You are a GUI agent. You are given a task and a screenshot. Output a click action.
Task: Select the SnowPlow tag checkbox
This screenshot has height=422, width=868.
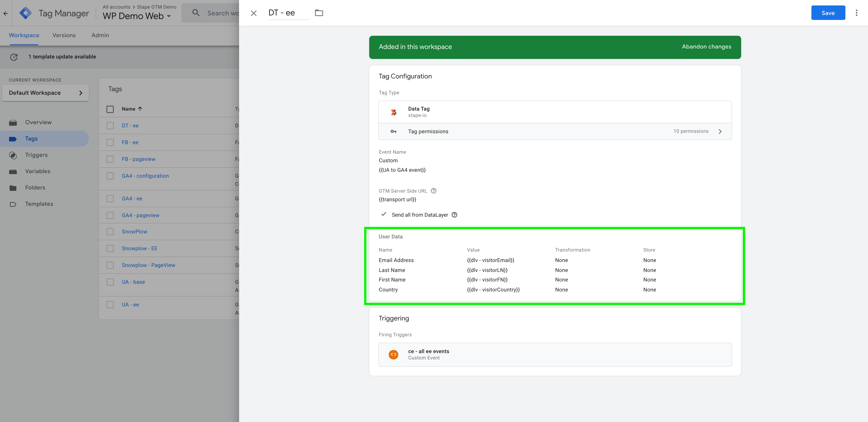(x=110, y=232)
